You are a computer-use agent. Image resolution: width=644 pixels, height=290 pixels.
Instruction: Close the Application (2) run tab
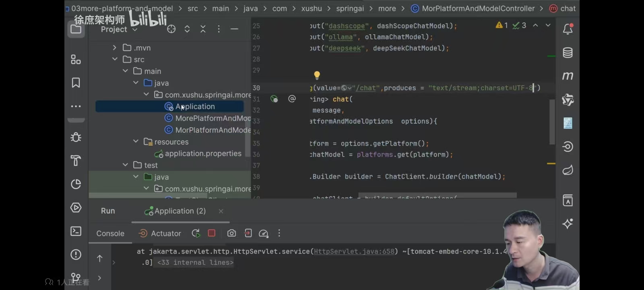pos(221,211)
